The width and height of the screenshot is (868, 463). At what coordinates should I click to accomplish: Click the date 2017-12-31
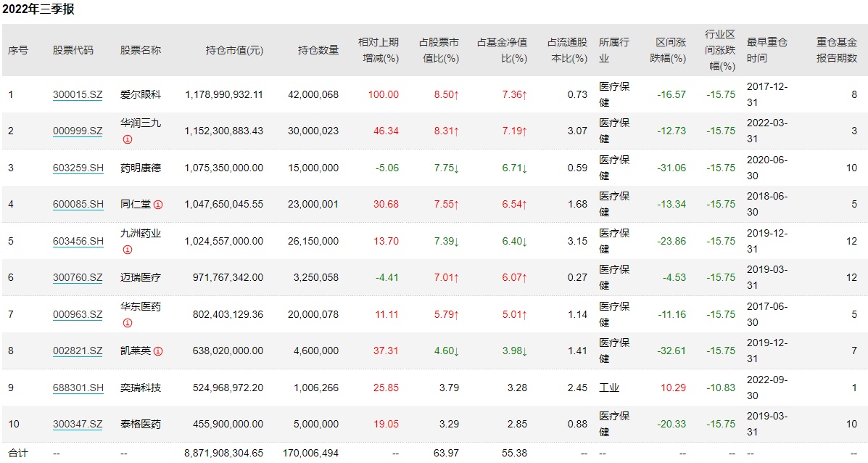pos(767,94)
